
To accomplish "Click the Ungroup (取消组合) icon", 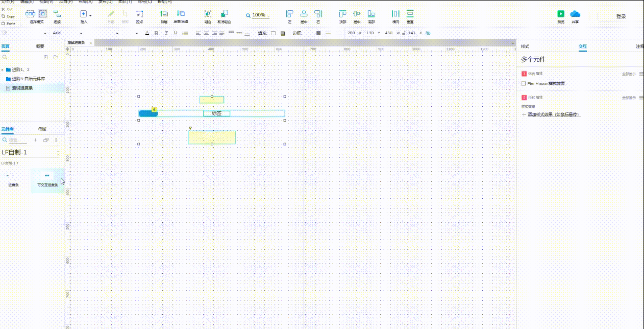I will coord(224,14).
